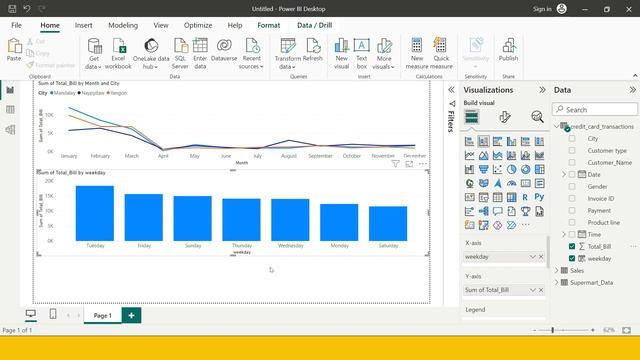640x360 pixels.
Task: Select the clustered column chart visual
Action: pos(511,141)
